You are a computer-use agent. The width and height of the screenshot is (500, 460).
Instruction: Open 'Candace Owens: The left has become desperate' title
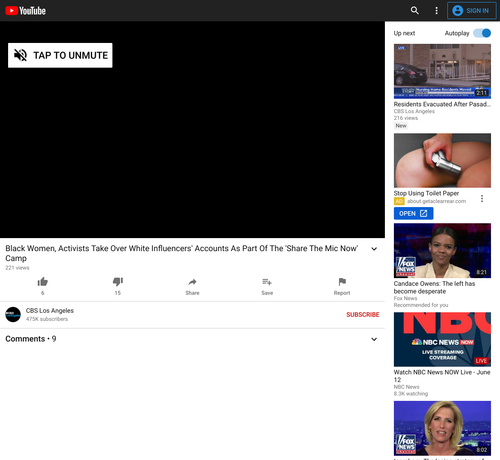click(x=434, y=287)
